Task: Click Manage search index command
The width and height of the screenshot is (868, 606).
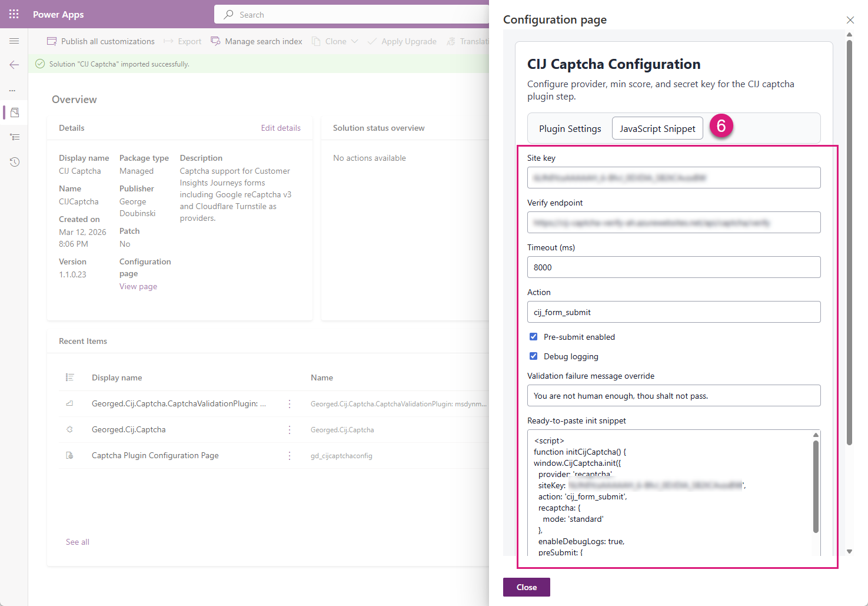Action: point(257,41)
